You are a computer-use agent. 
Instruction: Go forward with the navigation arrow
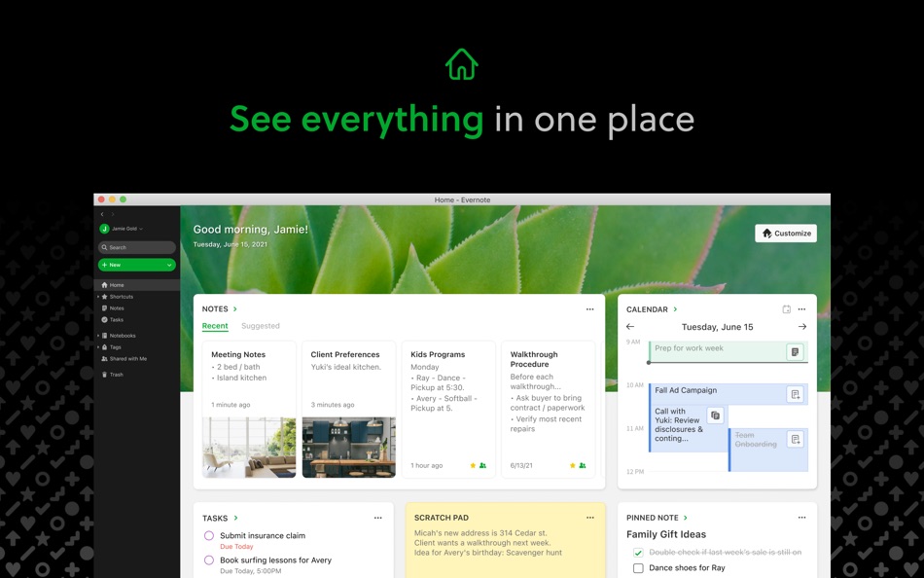(x=113, y=214)
